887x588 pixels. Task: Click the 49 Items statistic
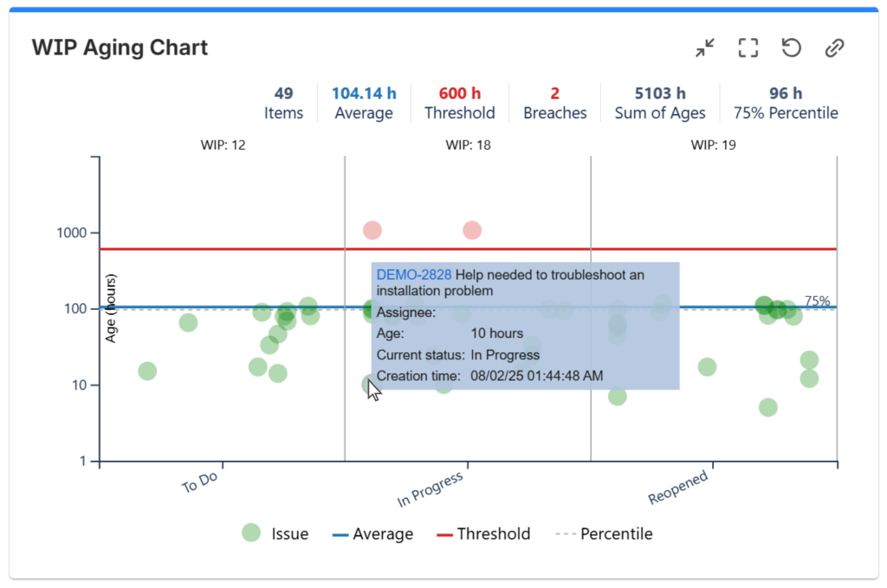point(283,103)
